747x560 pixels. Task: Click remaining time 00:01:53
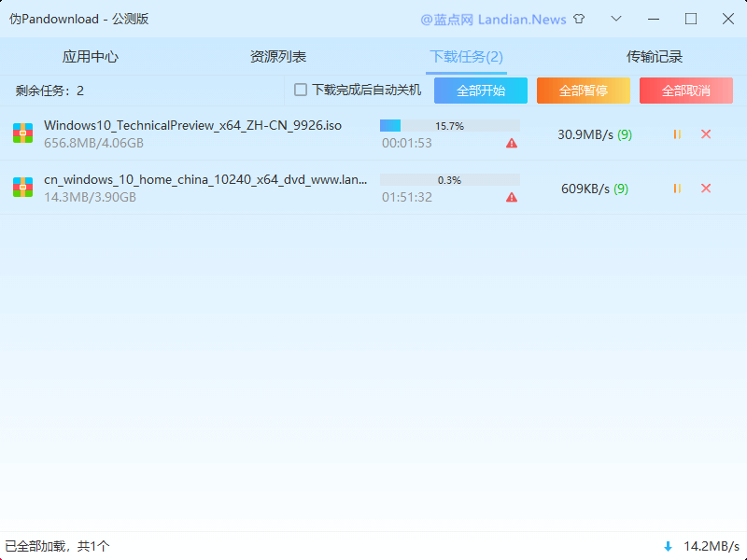tap(407, 143)
